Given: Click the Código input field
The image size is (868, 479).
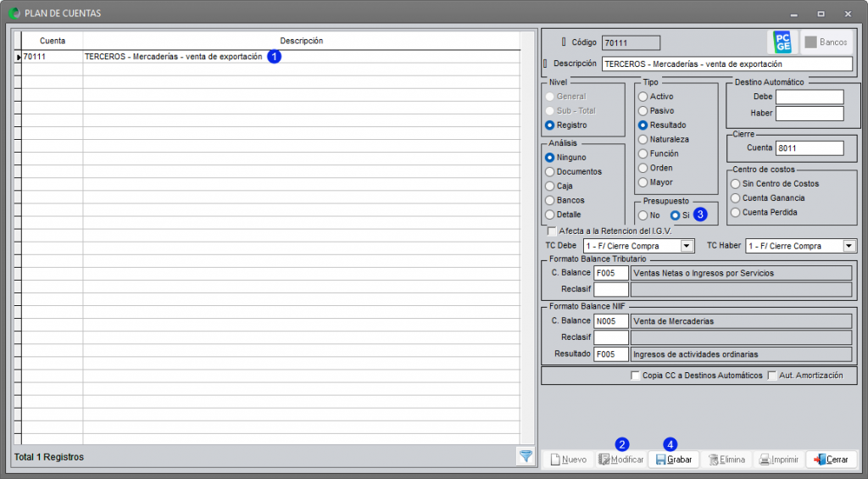Looking at the screenshot, I should (631, 42).
